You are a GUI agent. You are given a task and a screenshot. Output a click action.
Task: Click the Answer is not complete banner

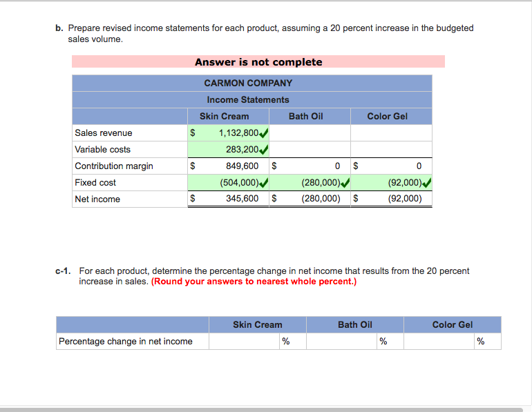click(258, 61)
